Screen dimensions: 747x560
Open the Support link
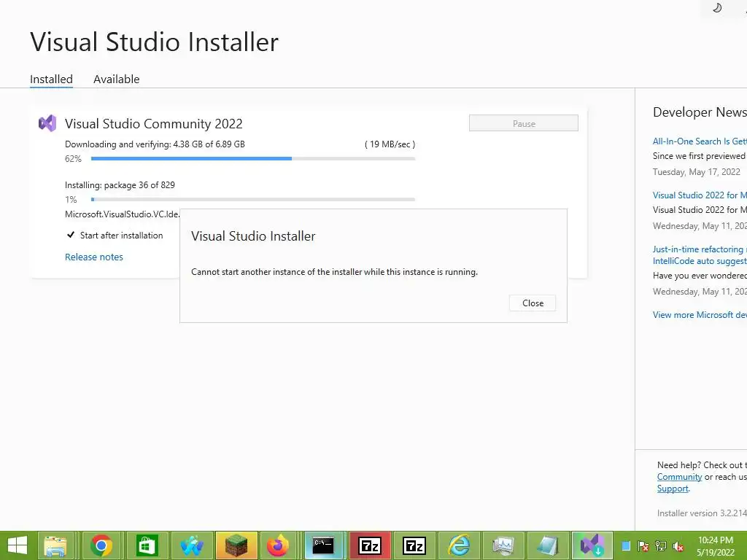pyautogui.click(x=673, y=488)
